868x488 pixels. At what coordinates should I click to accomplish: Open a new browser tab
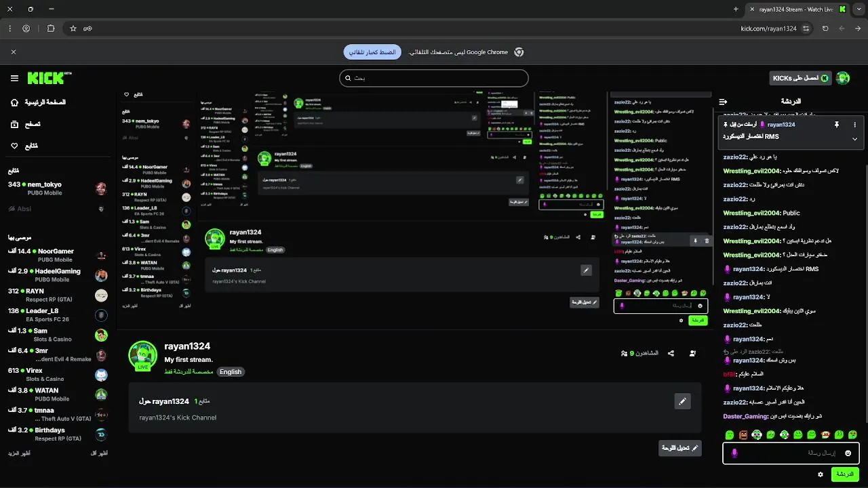coord(736,9)
